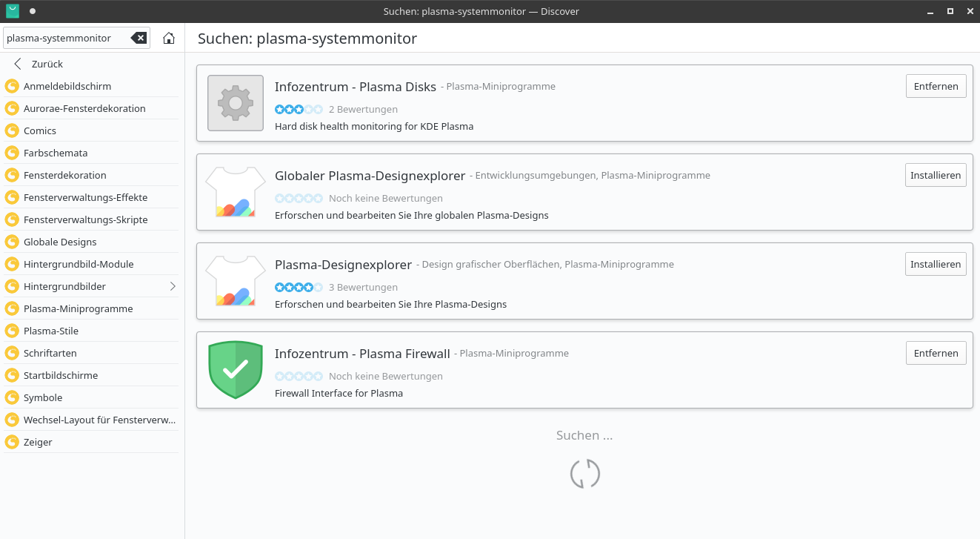This screenshot has height=539, width=980.
Task: Click the Plasma Firewall Entfernen button
Action: click(x=936, y=352)
